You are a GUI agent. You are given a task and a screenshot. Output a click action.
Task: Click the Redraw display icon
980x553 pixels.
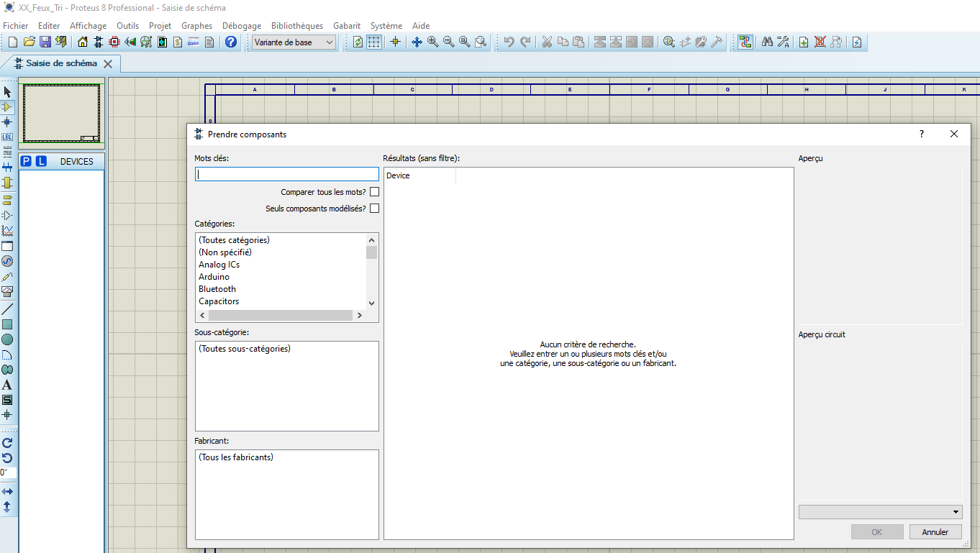(x=358, y=42)
